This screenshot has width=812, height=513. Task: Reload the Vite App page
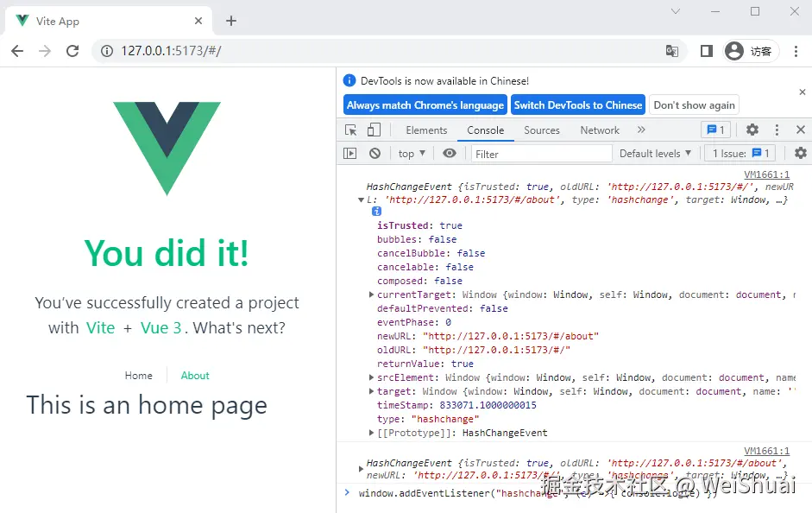(72, 51)
